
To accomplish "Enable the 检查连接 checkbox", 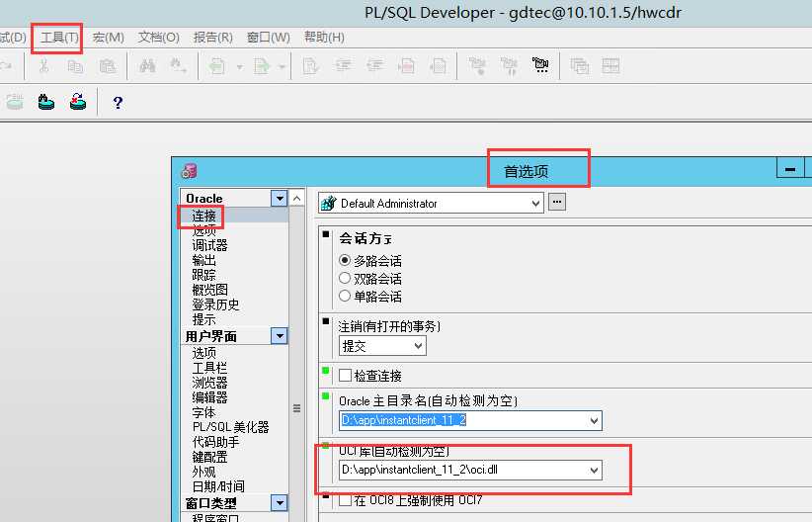I will (x=345, y=376).
